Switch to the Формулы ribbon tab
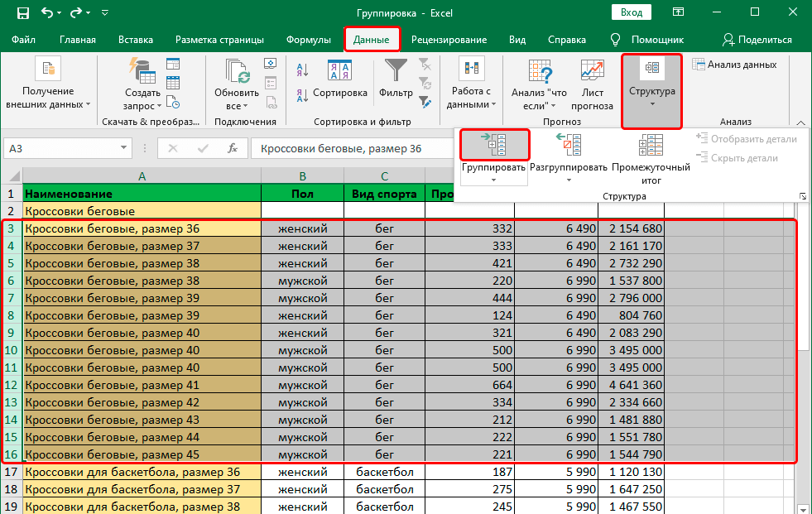812x514 pixels. (309, 40)
